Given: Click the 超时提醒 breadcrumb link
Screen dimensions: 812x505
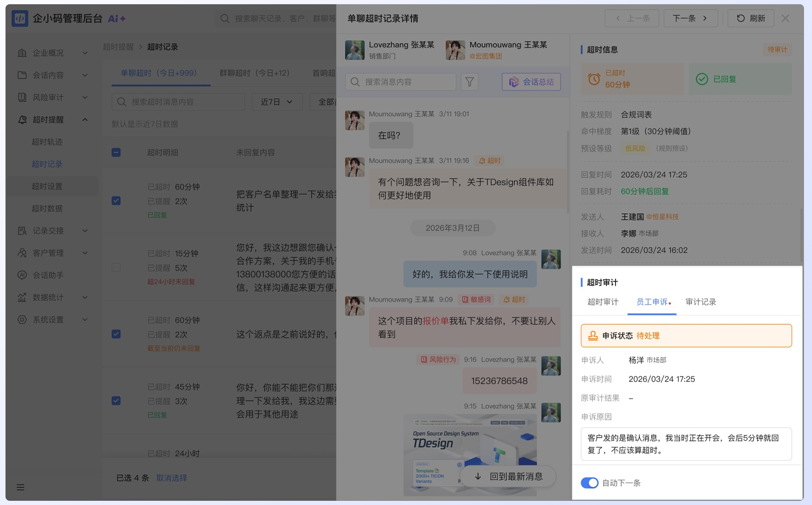Looking at the screenshot, I should (x=118, y=47).
